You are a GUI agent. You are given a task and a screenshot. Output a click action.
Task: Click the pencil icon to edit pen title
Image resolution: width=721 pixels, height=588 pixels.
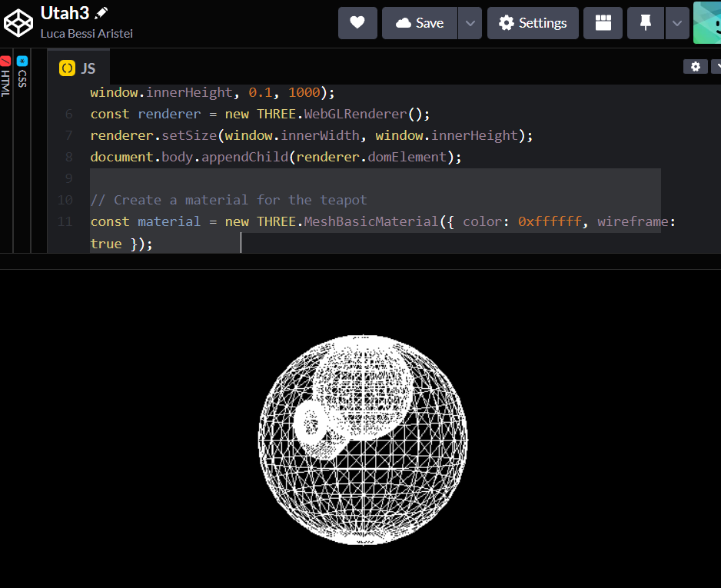tap(101, 13)
